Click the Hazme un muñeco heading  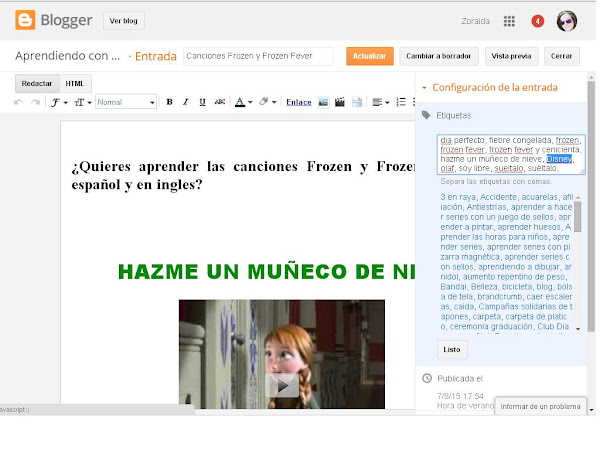coord(266,271)
